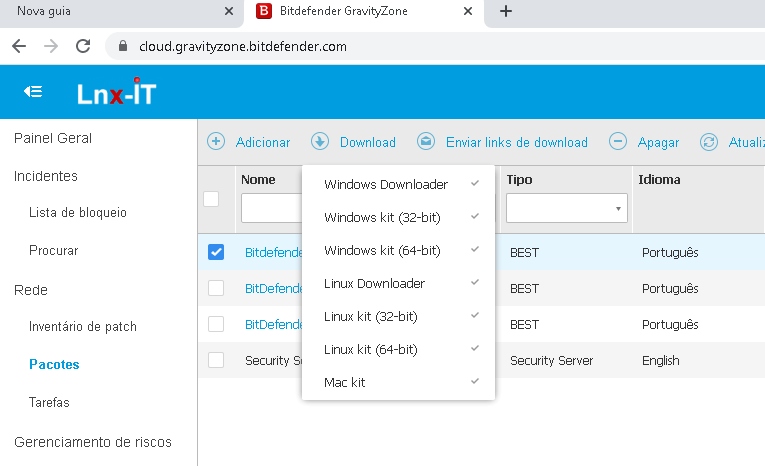Open the second BitDefender package link
Screen dimensions: 765x466
point(274,289)
